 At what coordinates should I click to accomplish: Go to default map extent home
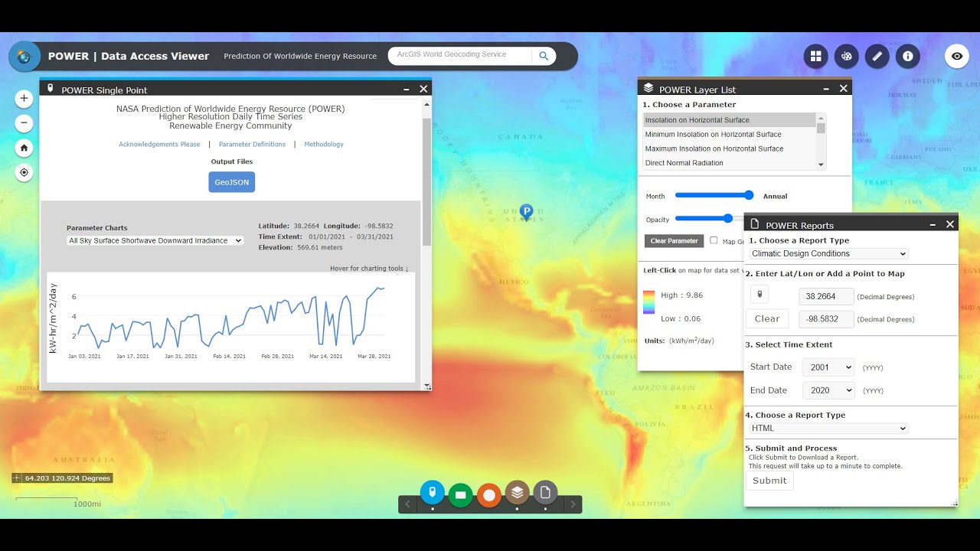pyautogui.click(x=24, y=148)
